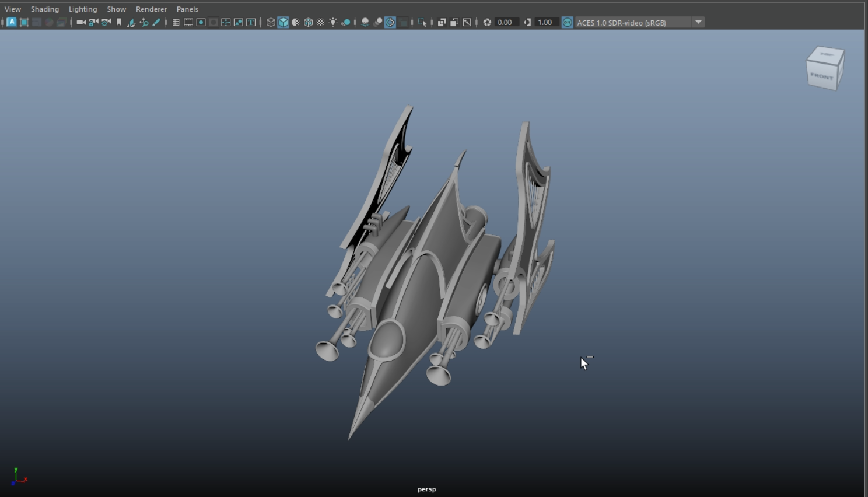Open the Lighting menu
This screenshot has height=497, width=868.
[83, 9]
